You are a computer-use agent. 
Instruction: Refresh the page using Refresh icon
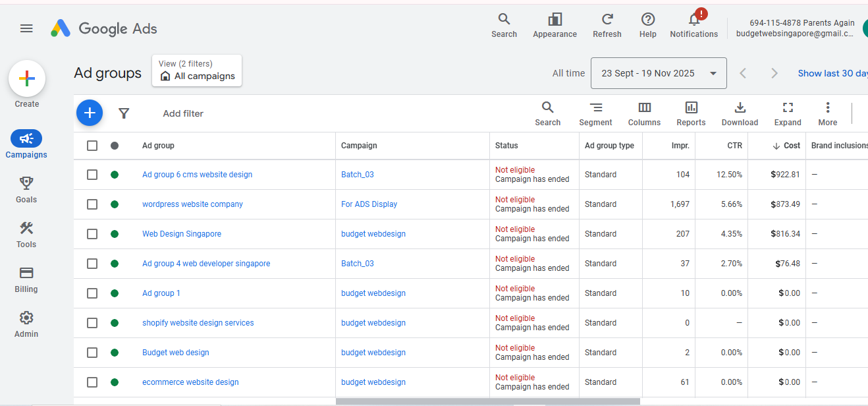(607, 20)
